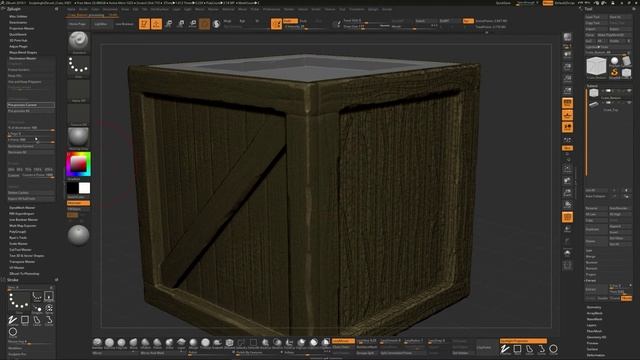Expand Projection Master in Zplugin list
The image size is (640, 360).
pyautogui.click(x=22, y=29)
